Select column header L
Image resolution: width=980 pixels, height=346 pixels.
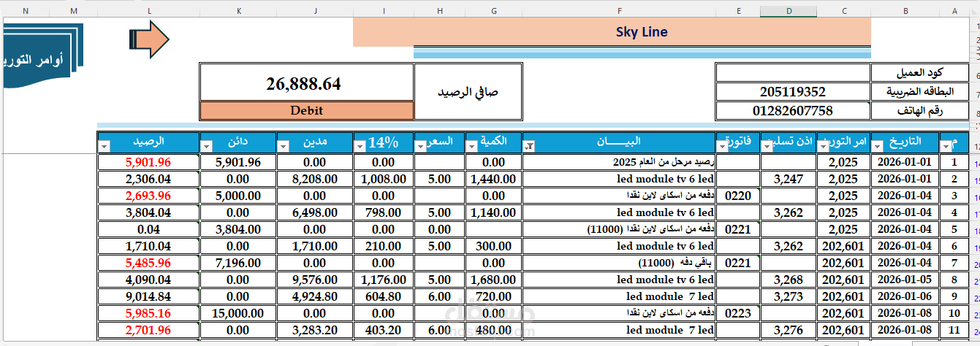click(148, 11)
